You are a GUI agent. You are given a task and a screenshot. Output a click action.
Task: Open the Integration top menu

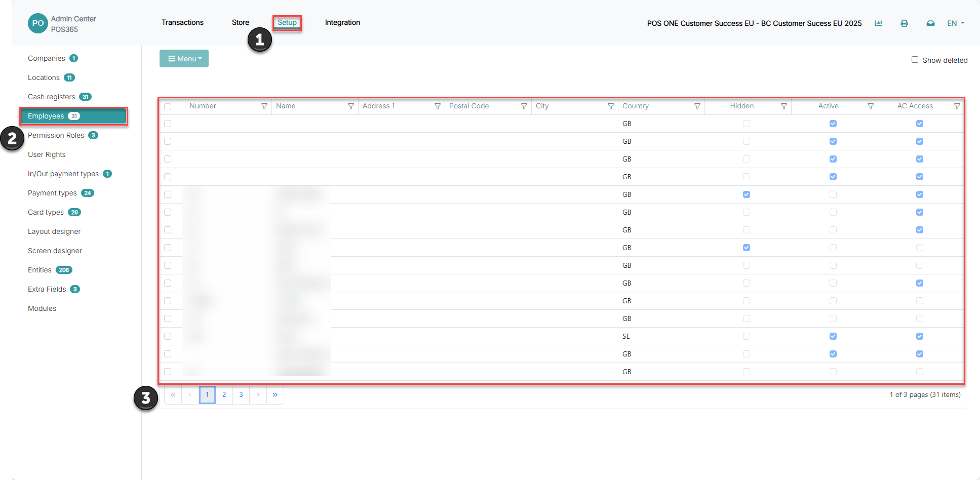coord(342,22)
